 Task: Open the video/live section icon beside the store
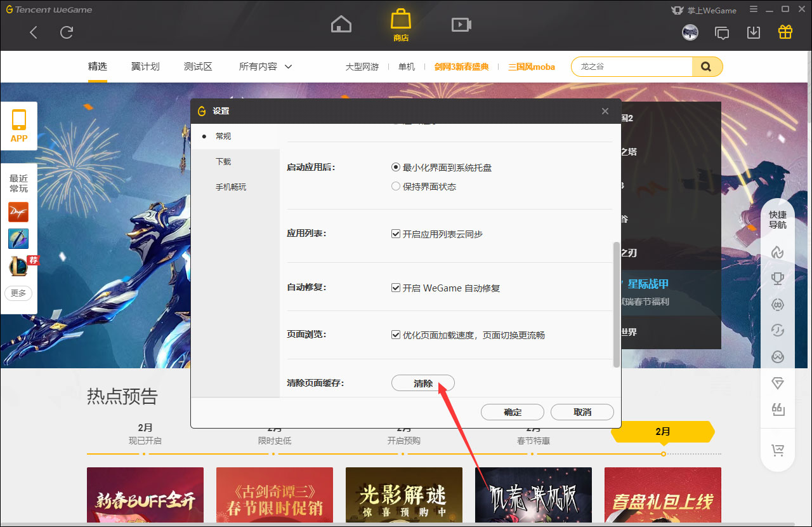(461, 23)
